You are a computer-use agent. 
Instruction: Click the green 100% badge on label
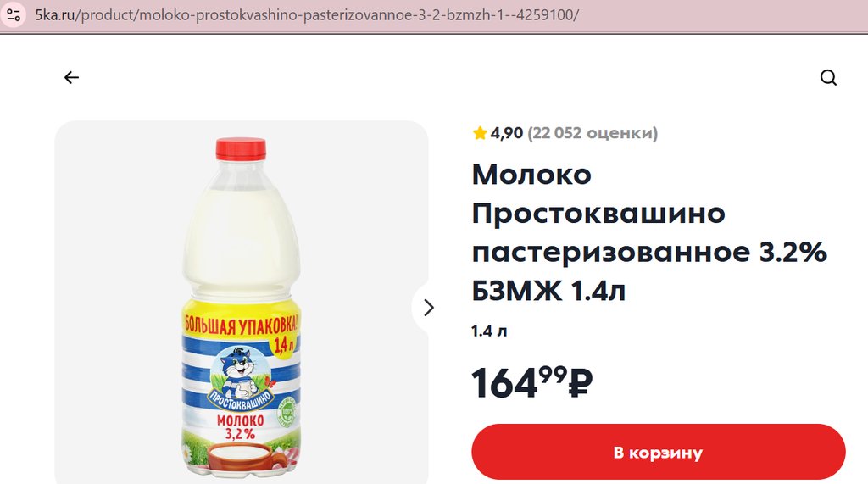coord(287,412)
